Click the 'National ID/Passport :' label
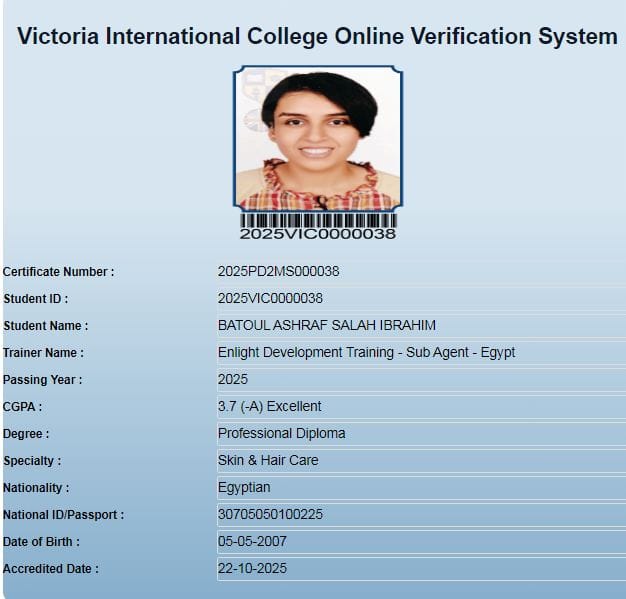This screenshot has height=599, width=626. click(x=64, y=515)
